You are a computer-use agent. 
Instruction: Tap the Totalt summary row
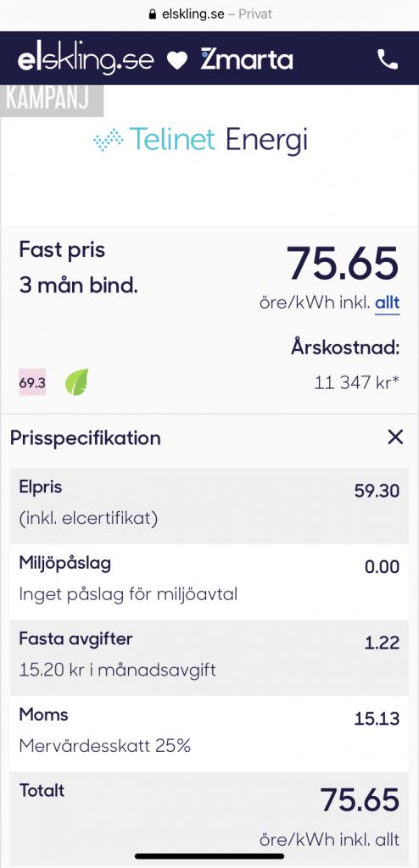click(x=209, y=818)
